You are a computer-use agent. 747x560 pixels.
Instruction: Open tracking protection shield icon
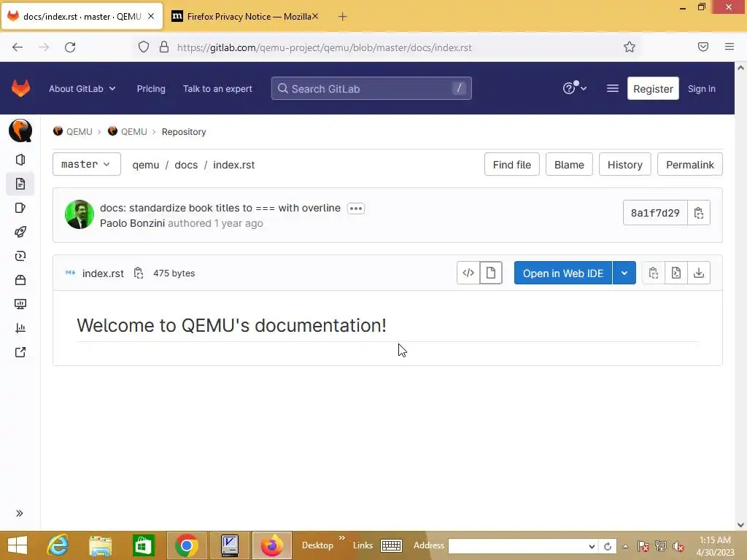click(x=144, y=47)
